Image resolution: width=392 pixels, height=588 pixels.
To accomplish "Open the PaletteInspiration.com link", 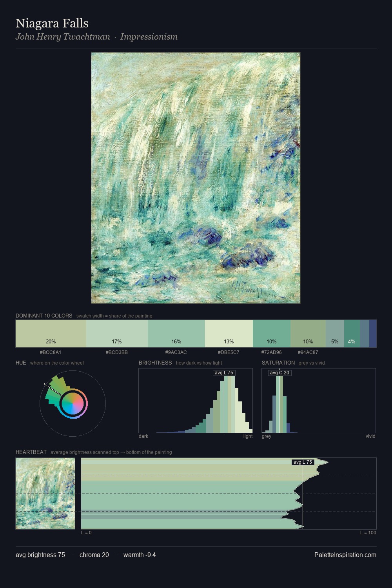I will 345,555.
